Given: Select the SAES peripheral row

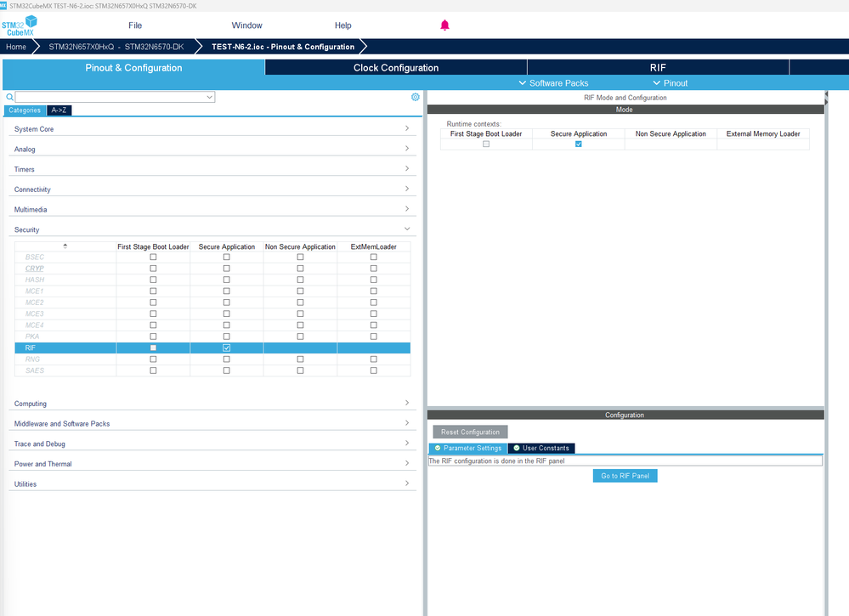Looking at the screenshot, I should tap(212, 370).
